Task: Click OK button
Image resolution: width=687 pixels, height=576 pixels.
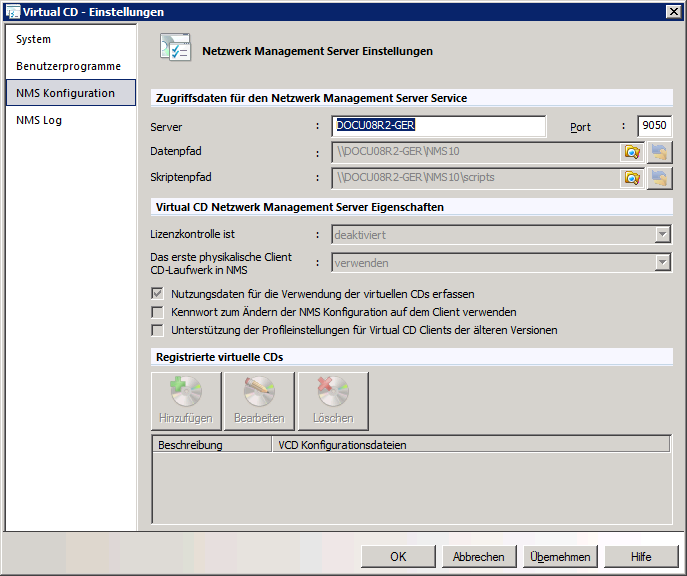Action: [398, 557]
